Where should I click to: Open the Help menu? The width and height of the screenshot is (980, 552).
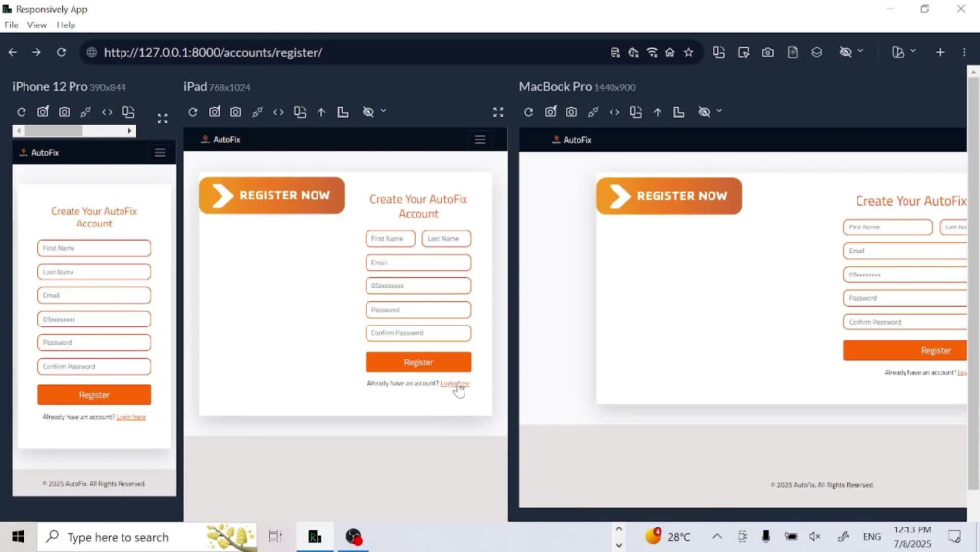(x=66, y=25)
